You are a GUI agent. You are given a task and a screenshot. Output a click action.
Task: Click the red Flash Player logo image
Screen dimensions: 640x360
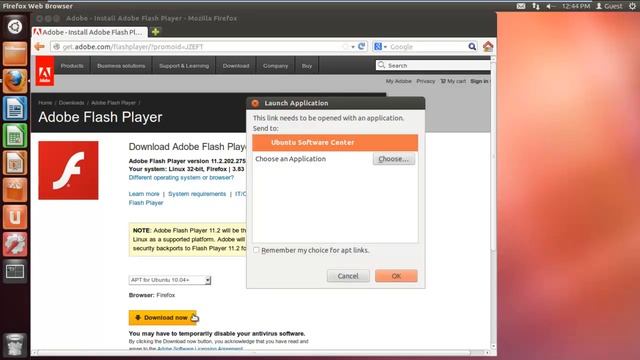point(68,170)
